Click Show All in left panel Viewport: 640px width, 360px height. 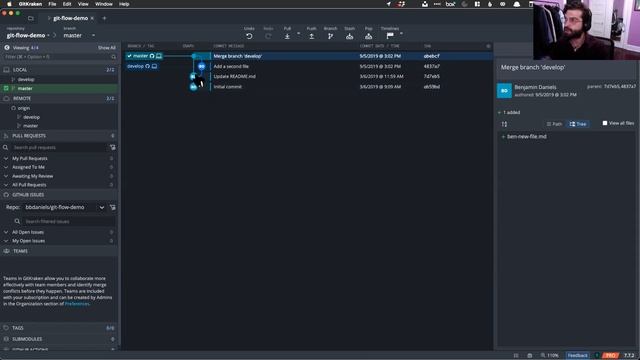click(107, 48)
